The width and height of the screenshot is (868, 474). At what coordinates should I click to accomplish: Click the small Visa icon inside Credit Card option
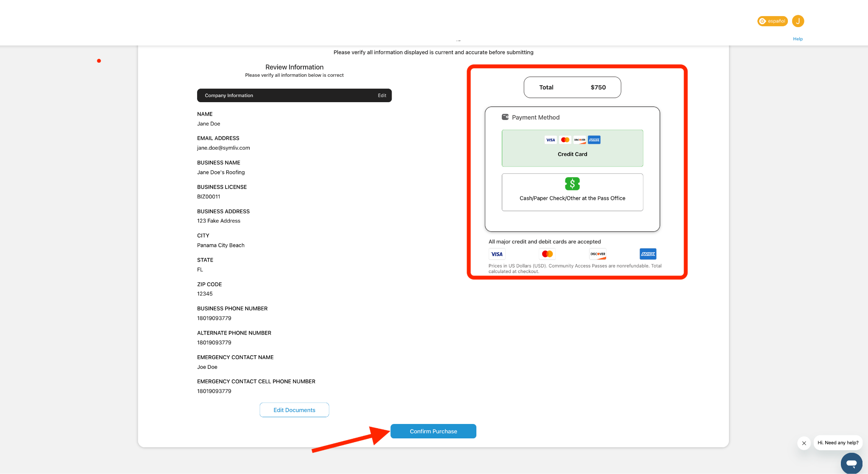(551, 140)
